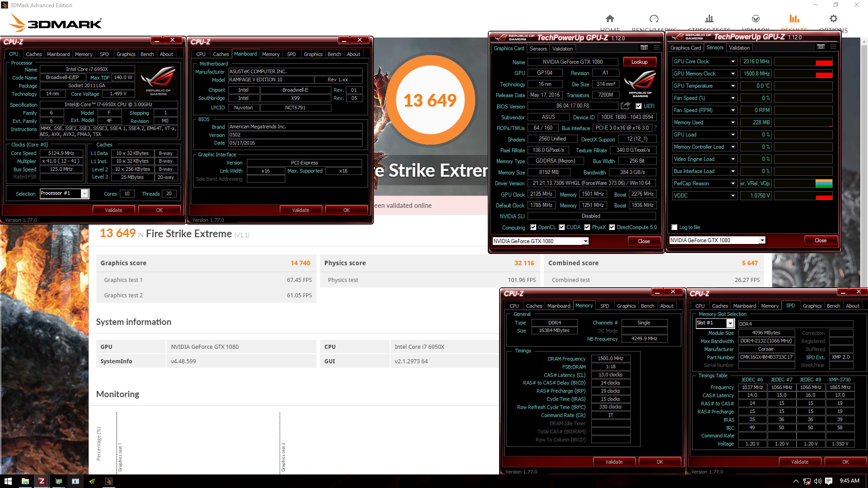This screenshot has height=488, width=868.
Task: Switch to Validation tab in Sensors GPU-Z window
Action: [739, 48]
